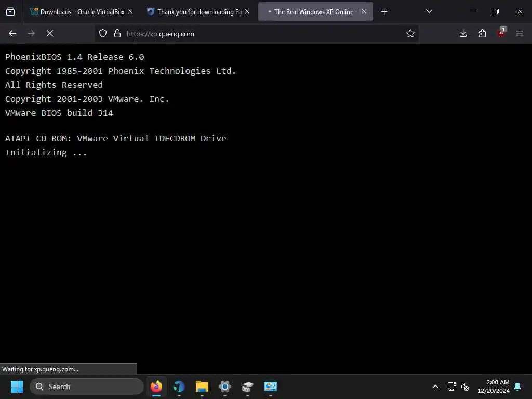This screenshot has width=532, height=399.
Task: Open File Explorer from the taskbar
Action: (202, 387)
